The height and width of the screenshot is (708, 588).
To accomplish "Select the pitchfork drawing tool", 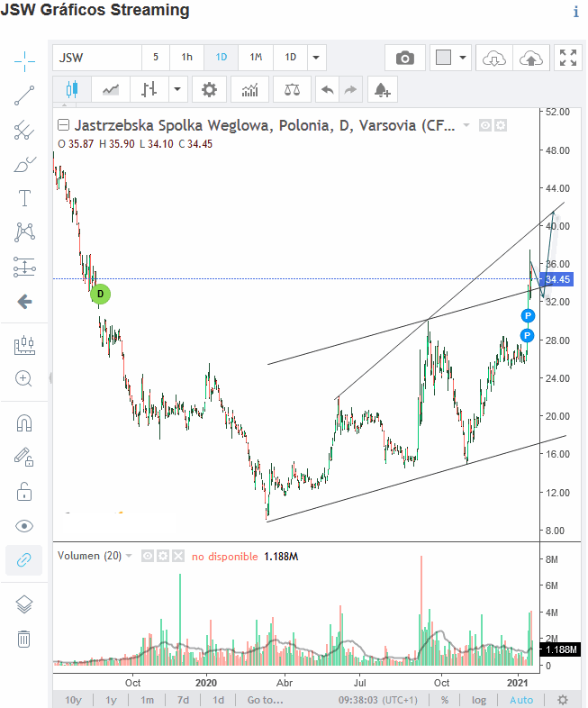I will [x=24, y=131].
